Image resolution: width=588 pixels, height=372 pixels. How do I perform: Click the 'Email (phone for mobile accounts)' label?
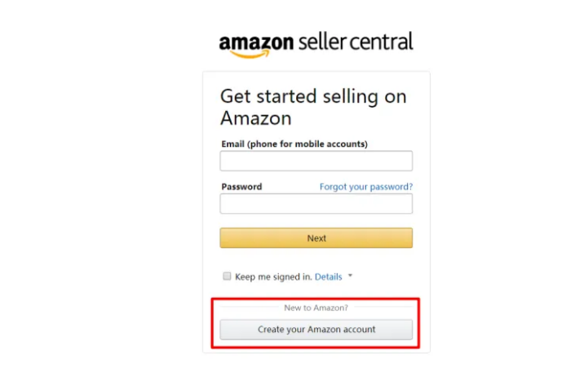click(294, 144)
